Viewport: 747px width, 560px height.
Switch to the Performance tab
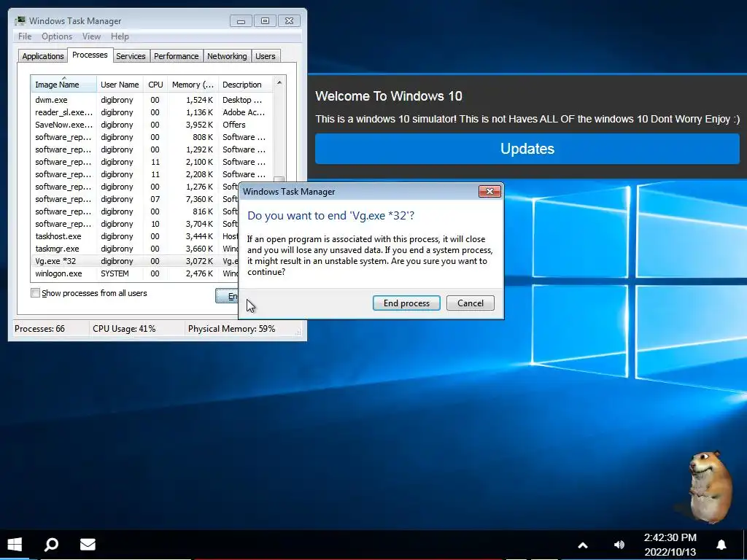click(177, 56)
